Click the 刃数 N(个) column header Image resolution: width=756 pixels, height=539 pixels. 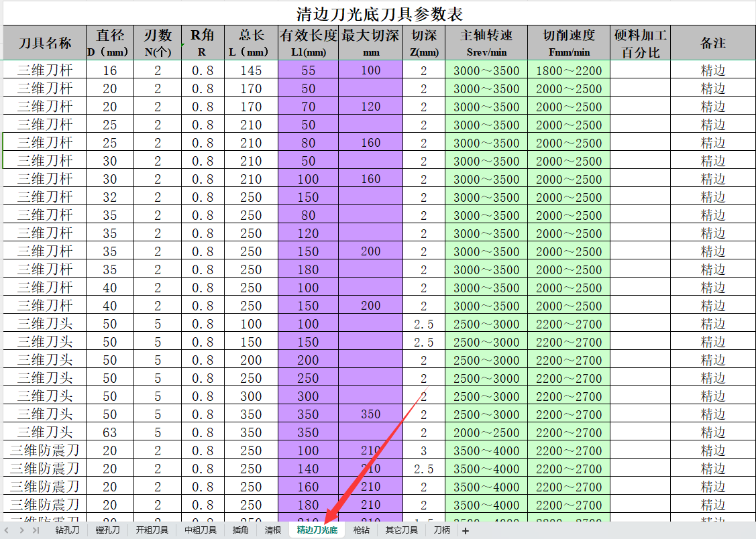pyautogui.click(x=158, y=43)
